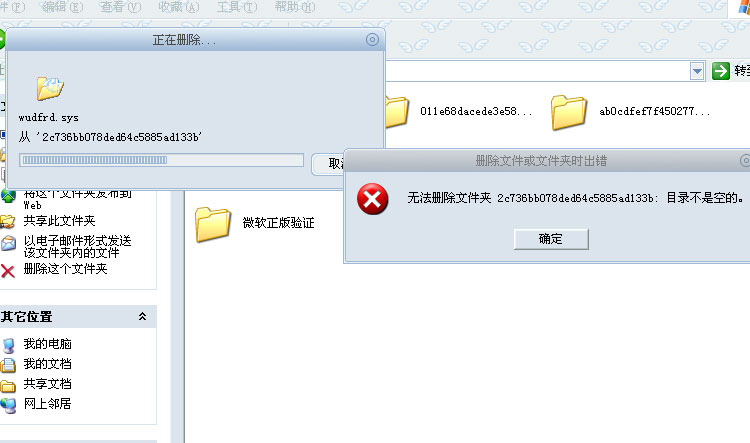Click the green 转到 go arrow icon
This screenshot has height=443, width=750.
pyautogui.click(x=720, y=71)
